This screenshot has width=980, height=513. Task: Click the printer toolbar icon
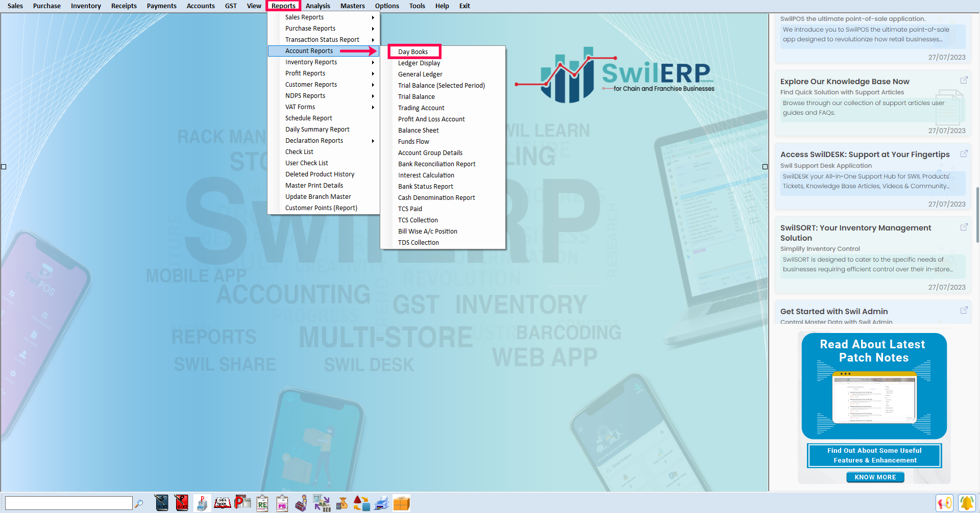[382, 503]
